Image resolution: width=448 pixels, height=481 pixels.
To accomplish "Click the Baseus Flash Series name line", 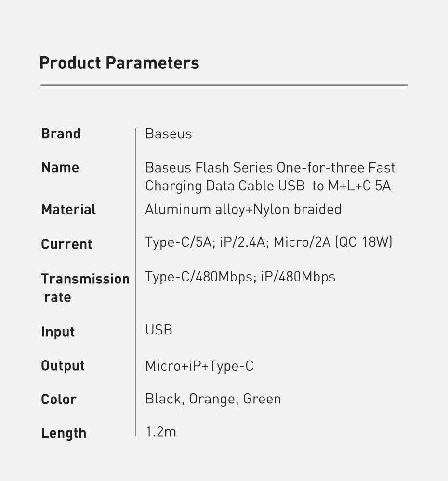I will point(270,168).
